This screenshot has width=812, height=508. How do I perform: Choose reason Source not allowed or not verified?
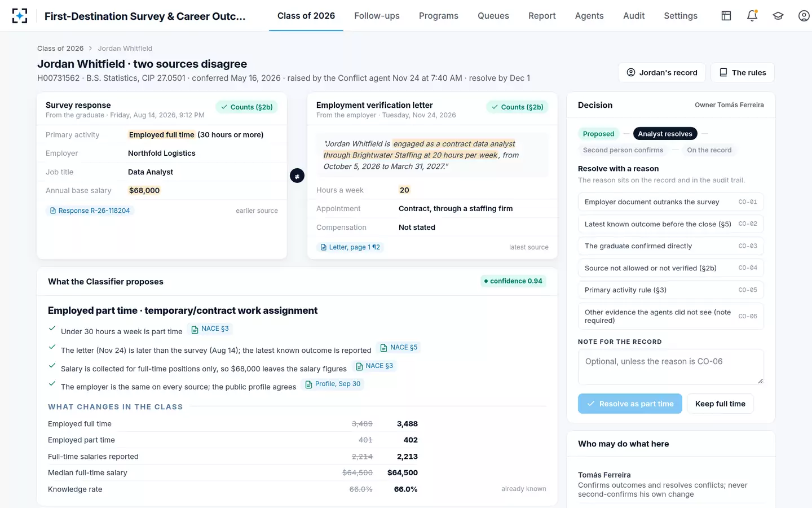click(671, 268)
